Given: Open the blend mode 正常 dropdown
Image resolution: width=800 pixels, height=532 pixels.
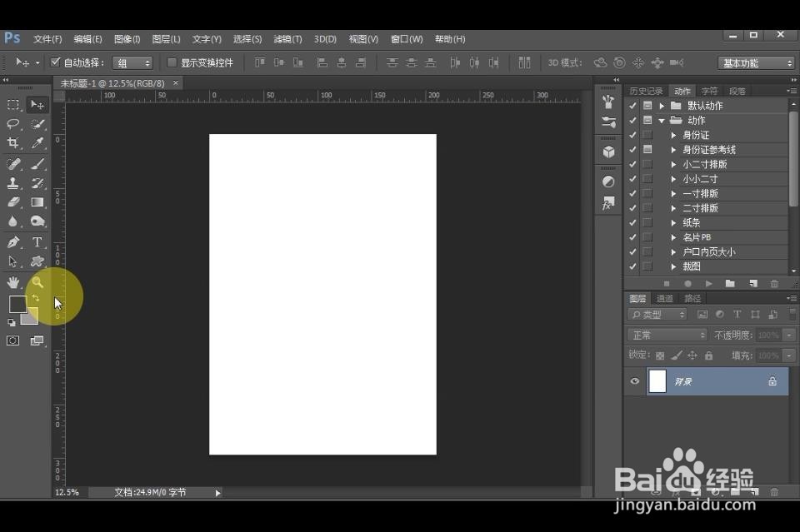Looking at the screenshot, I should [667, 335].
